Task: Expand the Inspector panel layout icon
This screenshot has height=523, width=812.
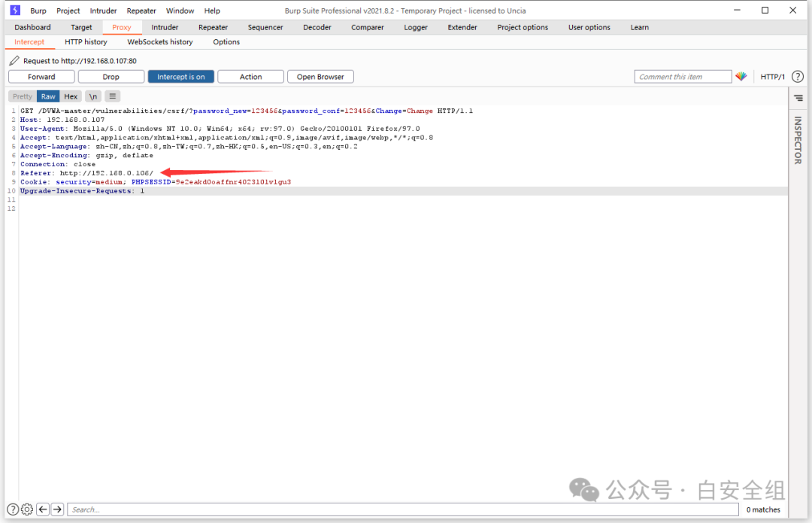Action: click(x=798, y=98)
